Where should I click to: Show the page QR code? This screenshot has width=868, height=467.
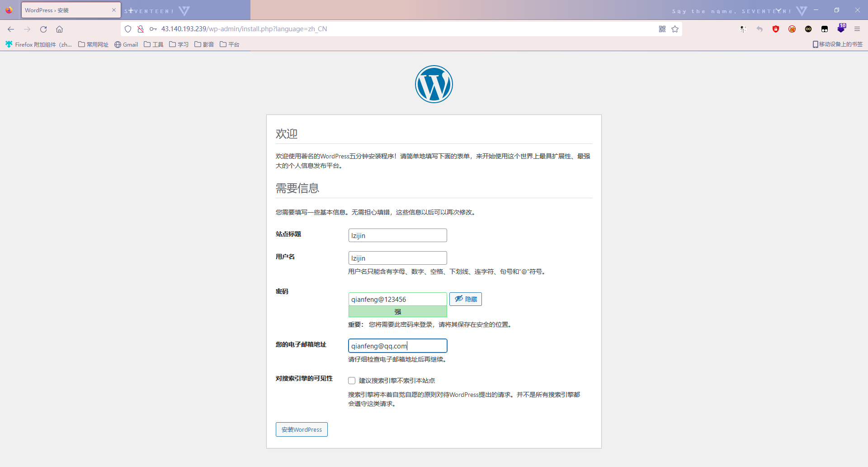[662, 29]
